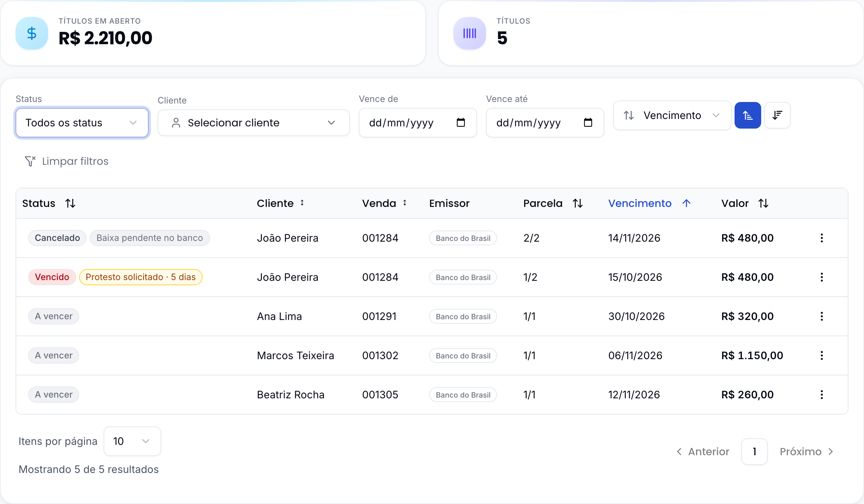Go to Anterior page

pos(703,452)
